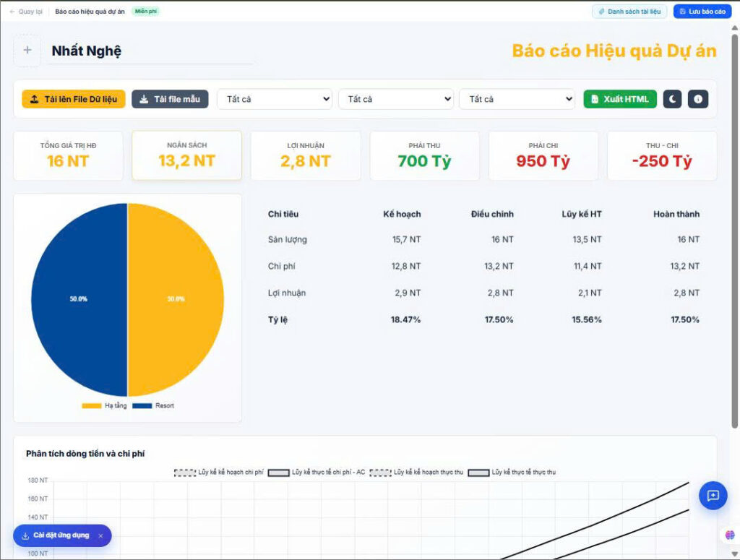Toggle 'Lũy kế kế hoạch chi phí' legend
The width and height of the screenshot is (740, 560).
218,473
